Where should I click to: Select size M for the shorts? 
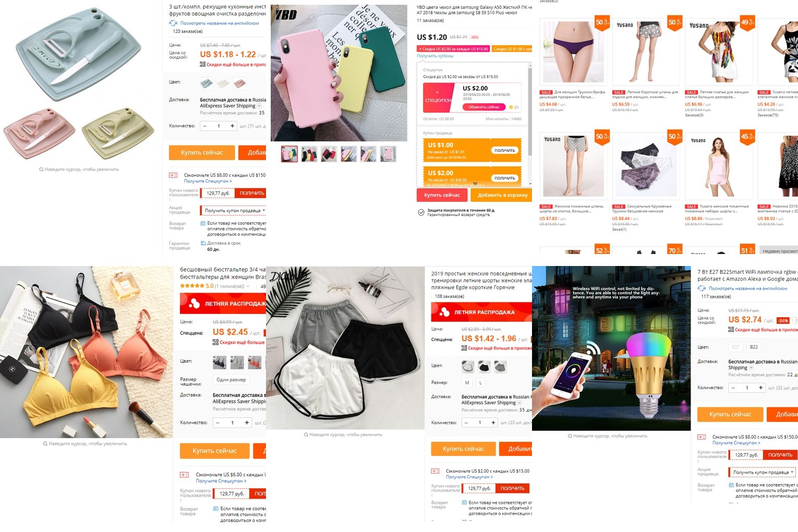click(467, 382)
